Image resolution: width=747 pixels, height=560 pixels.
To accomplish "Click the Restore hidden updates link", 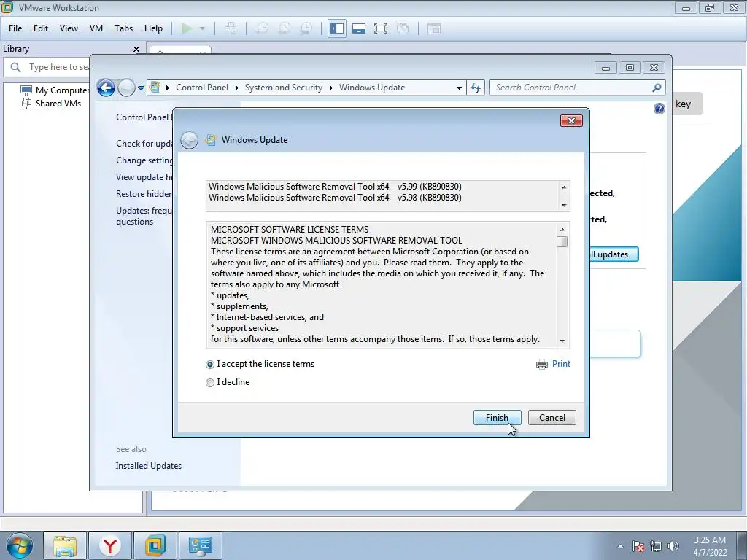I will [144, 193].
